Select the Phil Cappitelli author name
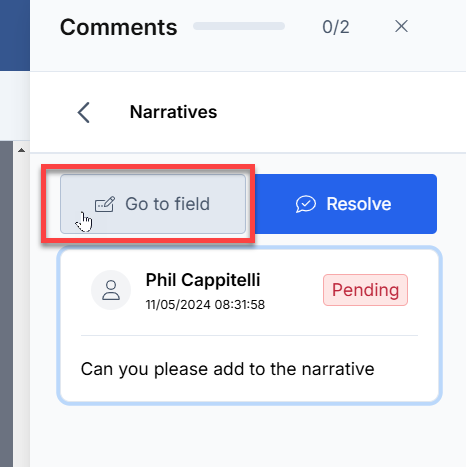Screen dimensions: 466x467 point(203,280)
